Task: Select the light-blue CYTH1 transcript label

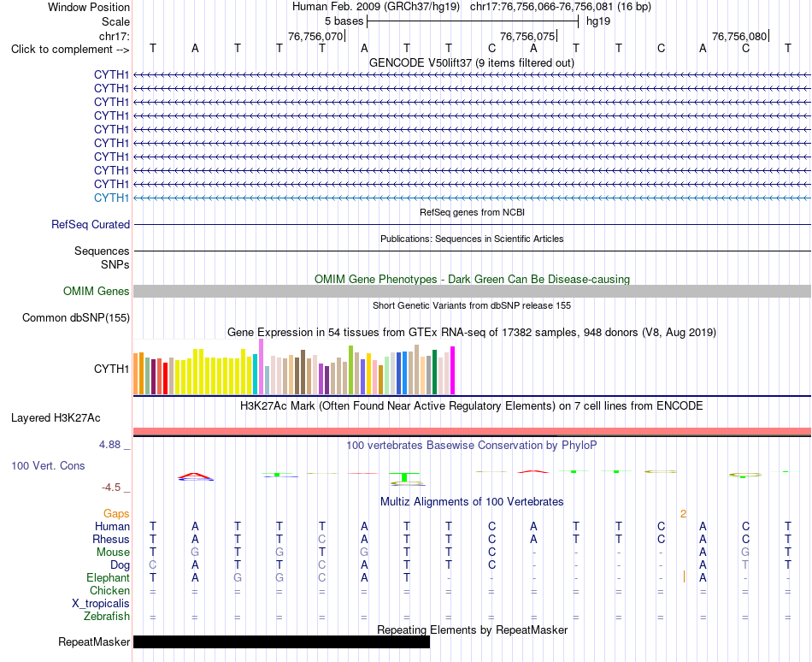Action: click(111, 198)
